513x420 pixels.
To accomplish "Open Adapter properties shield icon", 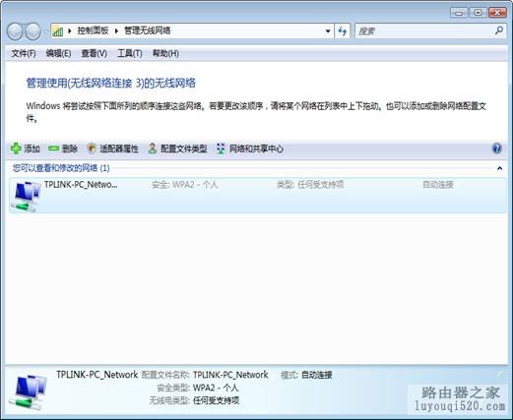I will [x=92, y=149].
